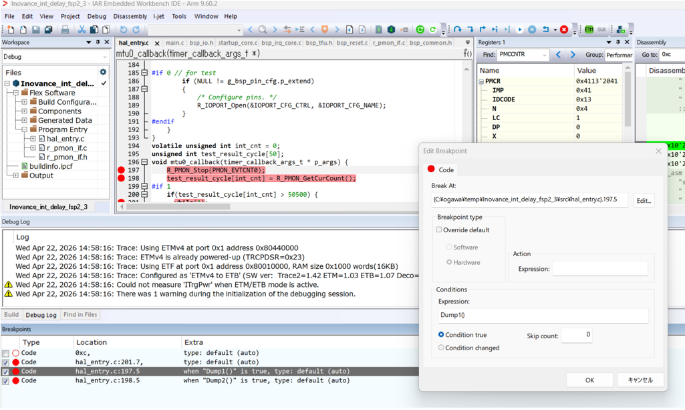
Task: Open the Disassembly menu
Action: [130, 16]
